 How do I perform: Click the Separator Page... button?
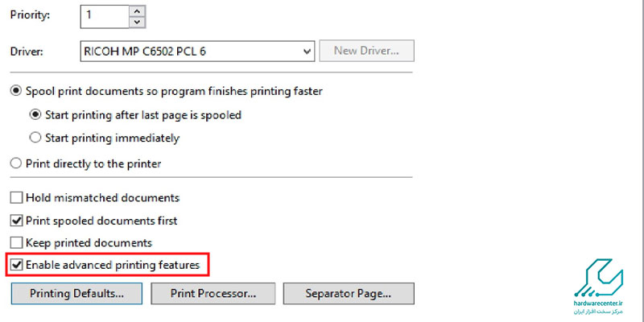[349, 293]
